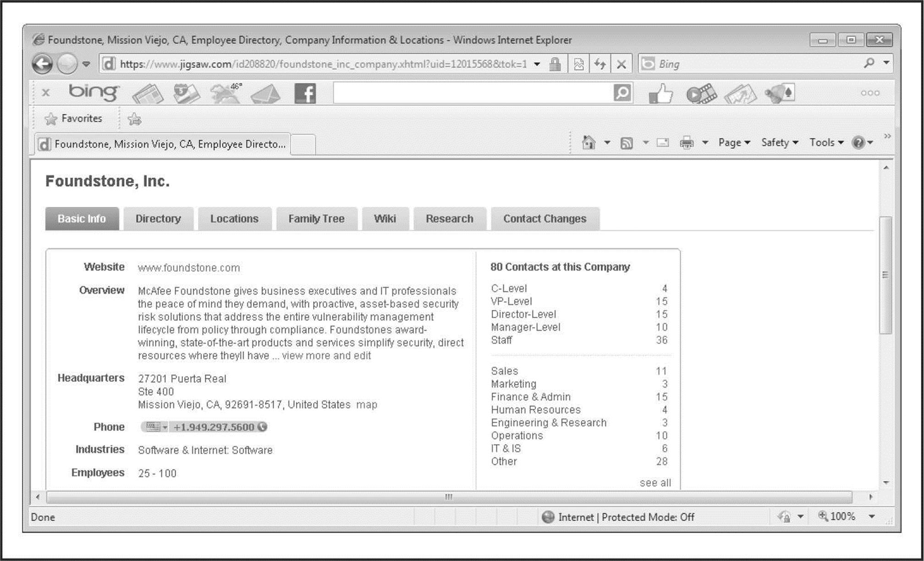Close the Bing toolbar
The height and width of the screenshot is (561, 924).
46,92
